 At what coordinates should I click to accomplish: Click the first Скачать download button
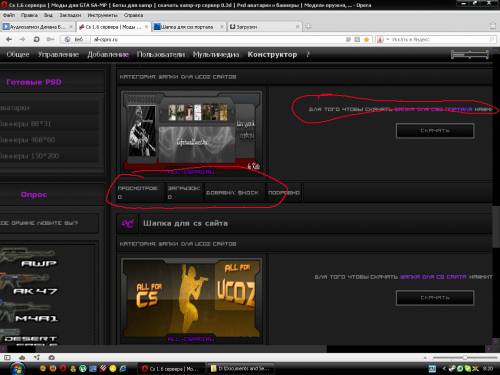coord(435,131)
